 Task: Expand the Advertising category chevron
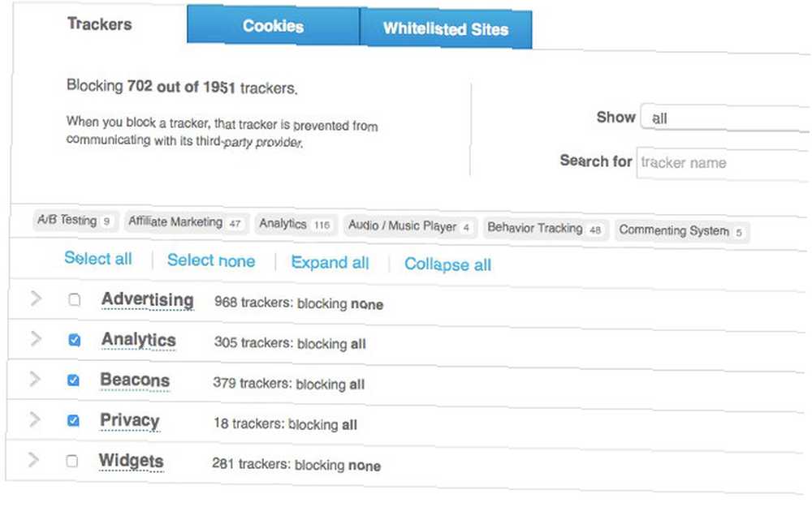click(x=36, y=298)
